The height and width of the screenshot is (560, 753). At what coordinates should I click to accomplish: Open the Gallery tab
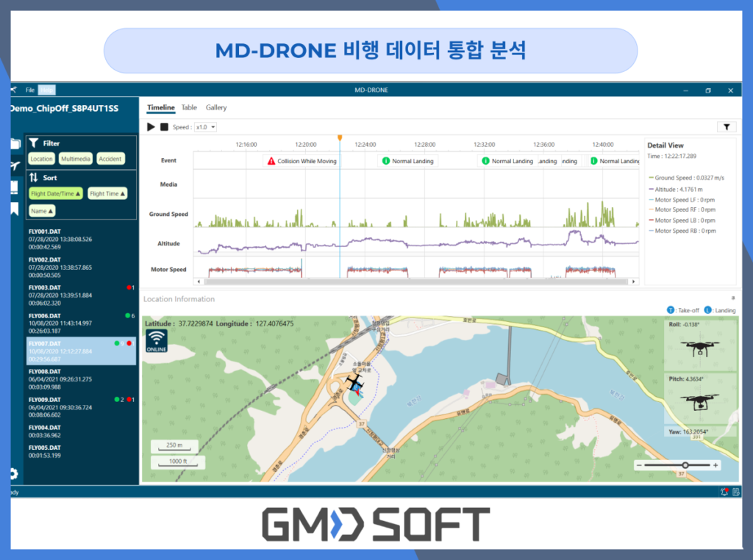216,107
